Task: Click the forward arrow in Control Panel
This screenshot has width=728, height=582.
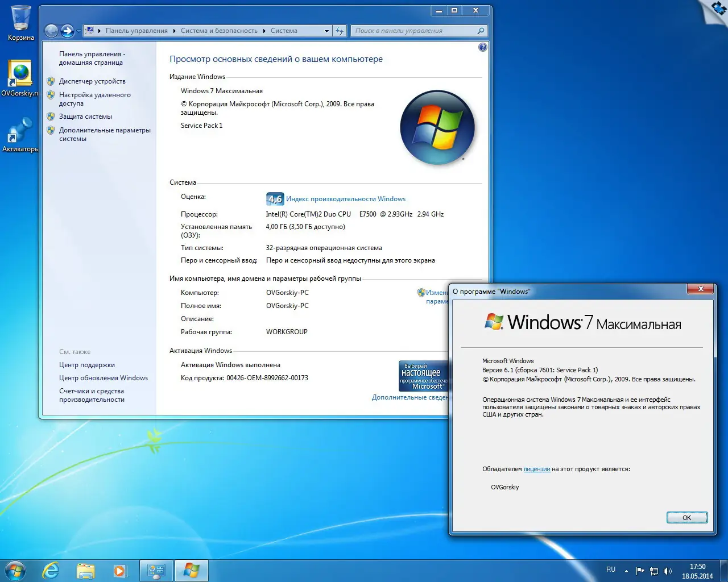Action: tap(67, 31)
